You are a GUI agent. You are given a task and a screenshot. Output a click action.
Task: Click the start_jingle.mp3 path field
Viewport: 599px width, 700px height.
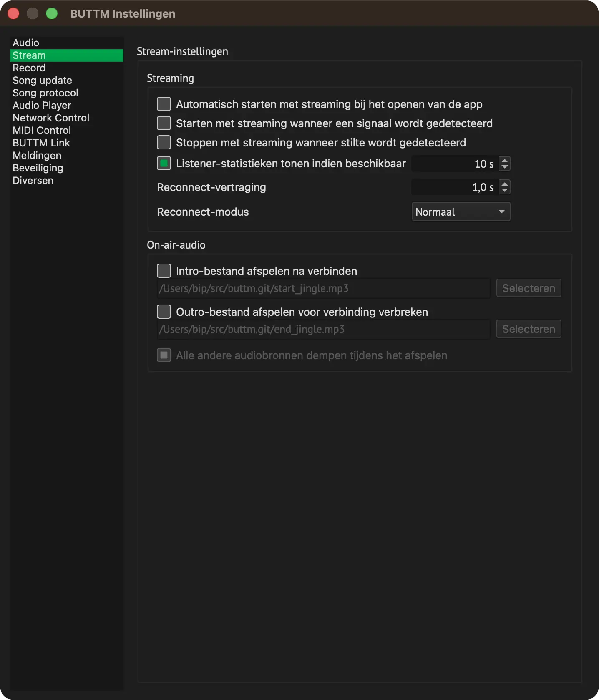323,288
